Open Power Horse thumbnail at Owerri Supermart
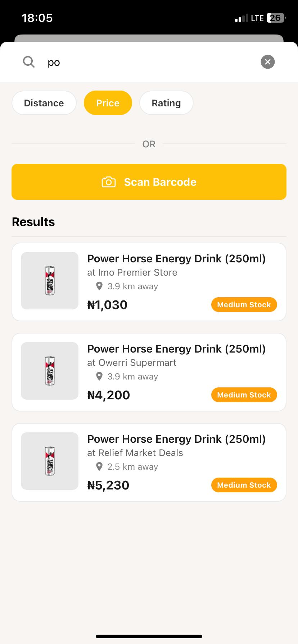The image size is (298, 644). (x=50, y=371)
